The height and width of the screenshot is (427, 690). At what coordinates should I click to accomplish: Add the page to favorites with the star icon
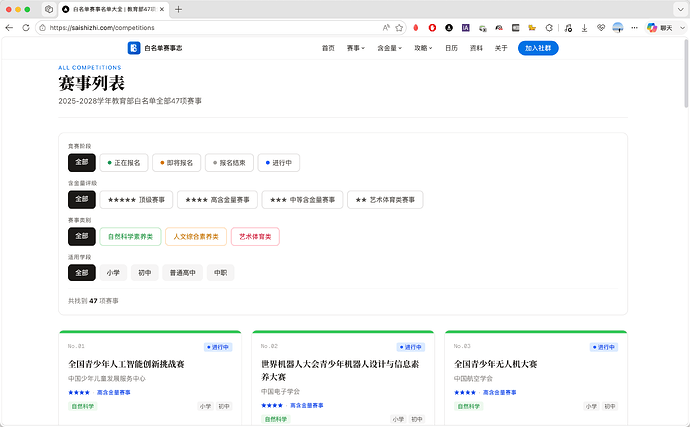coord(399,28)
